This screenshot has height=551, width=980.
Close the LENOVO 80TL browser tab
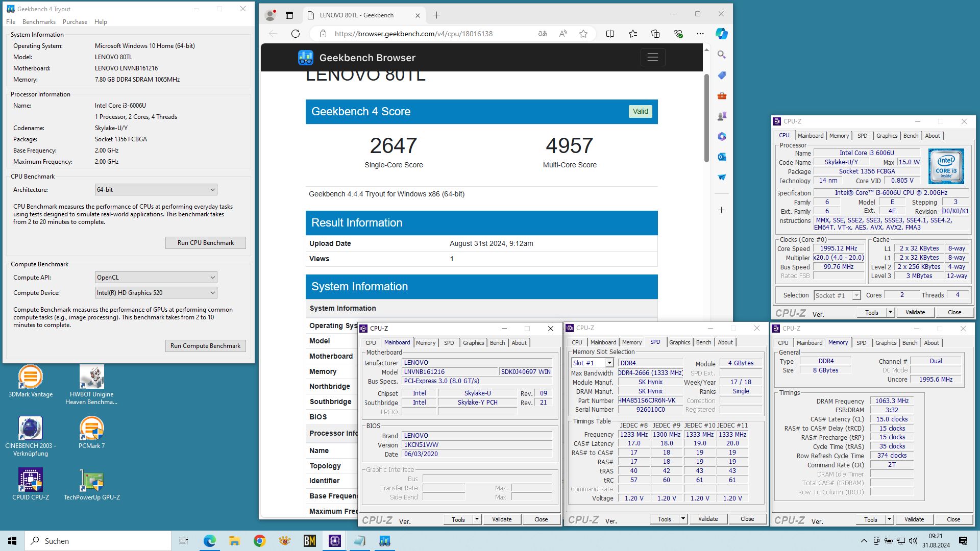click(418, 15)
